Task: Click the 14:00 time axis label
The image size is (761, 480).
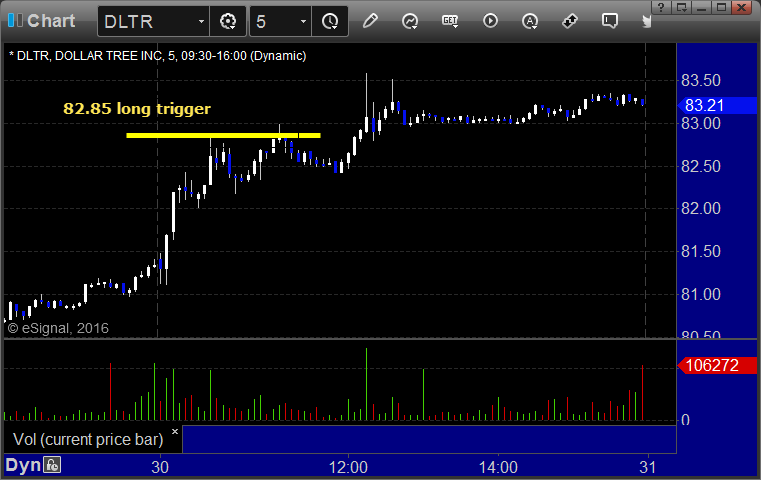Action: 498,467
